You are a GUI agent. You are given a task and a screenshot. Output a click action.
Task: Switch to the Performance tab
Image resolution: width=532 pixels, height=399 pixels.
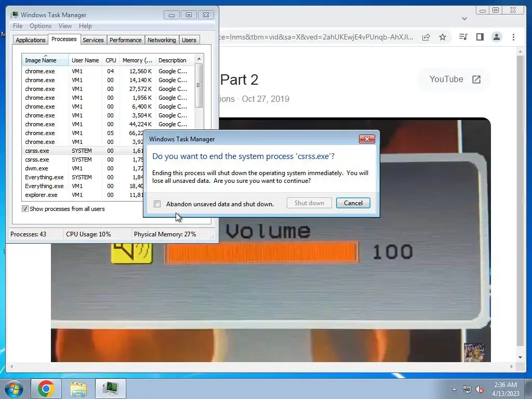pyautogui.click(x=126, y=40)
